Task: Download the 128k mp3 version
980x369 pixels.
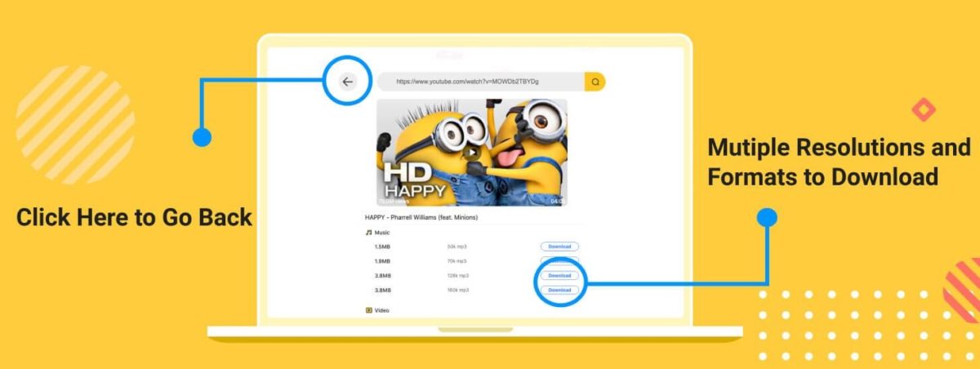Action: click(559, 276)
